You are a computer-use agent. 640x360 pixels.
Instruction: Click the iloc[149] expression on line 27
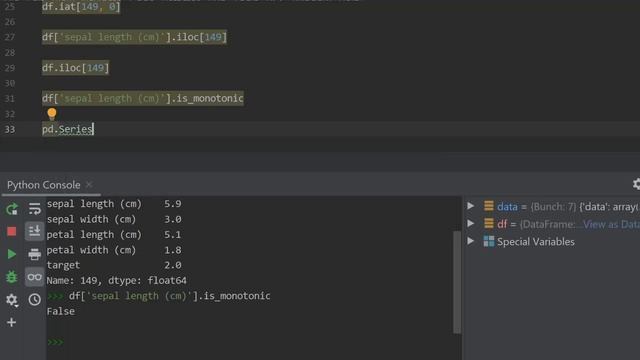[x=202, y=37]
